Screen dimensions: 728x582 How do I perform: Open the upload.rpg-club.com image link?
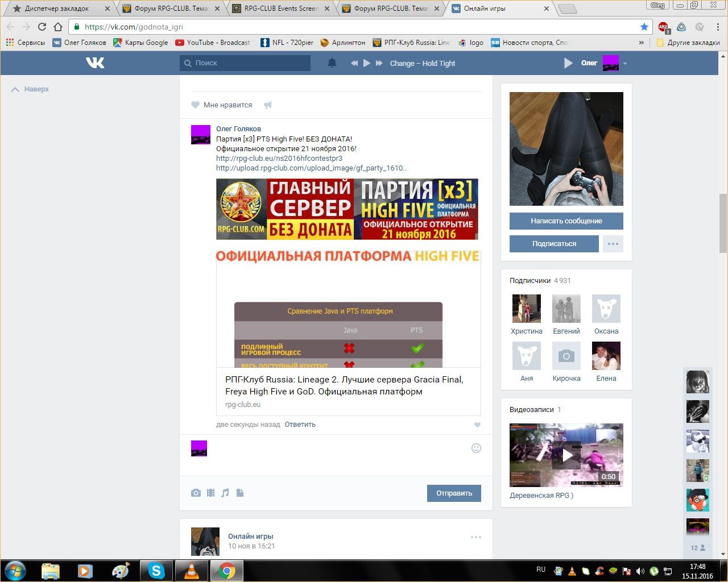311,168
